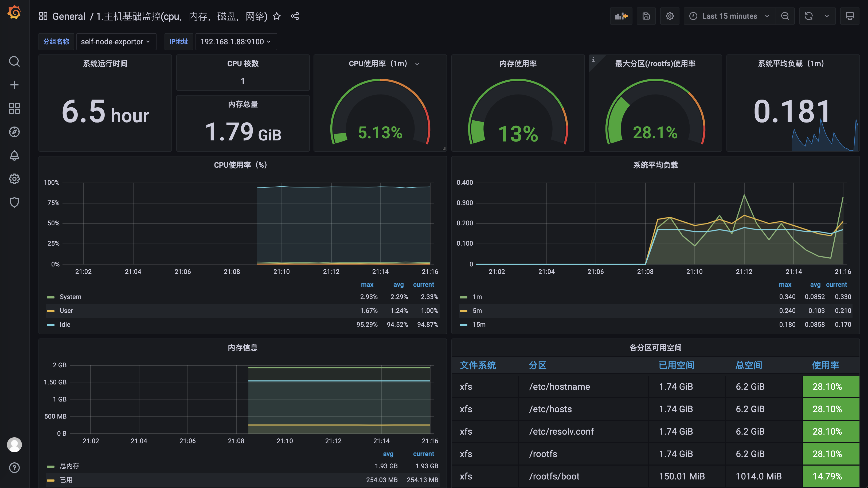Zoom out the time range
This screenshot has width=868, height=488.
click(x=785, y=16)
